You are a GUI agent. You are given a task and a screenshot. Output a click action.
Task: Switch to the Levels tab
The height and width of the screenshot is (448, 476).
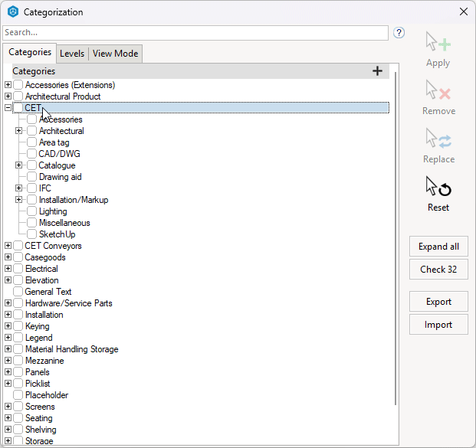(72, 54)
